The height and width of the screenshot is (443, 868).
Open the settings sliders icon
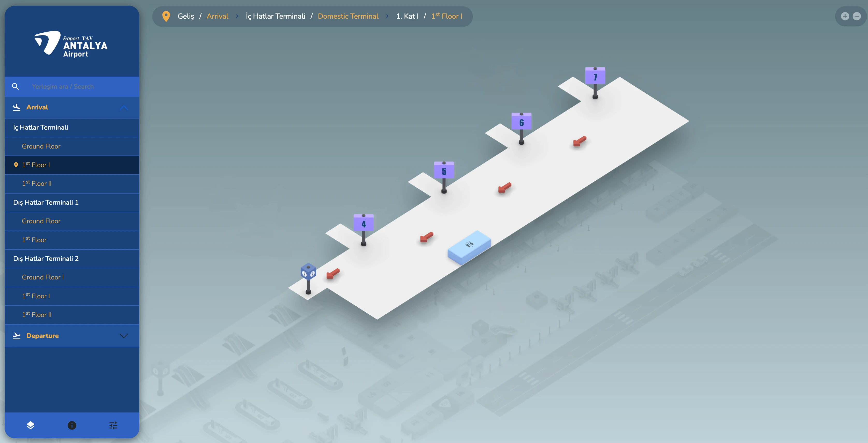(x=113, y=425)
